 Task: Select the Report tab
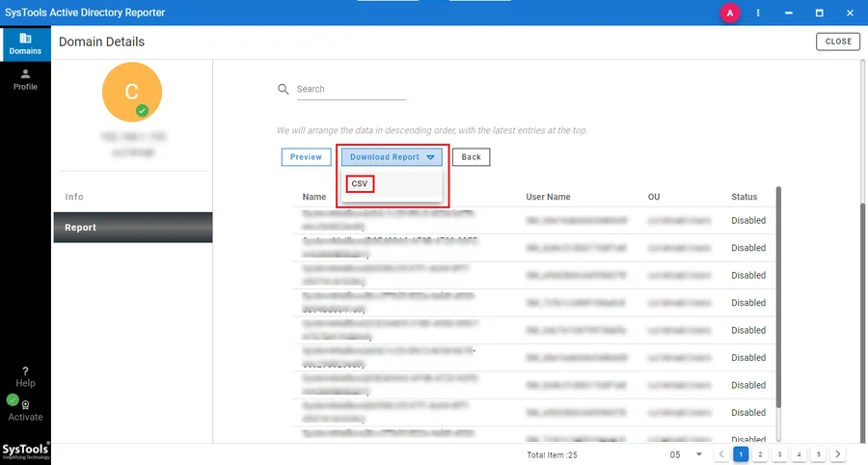(133, 228)
